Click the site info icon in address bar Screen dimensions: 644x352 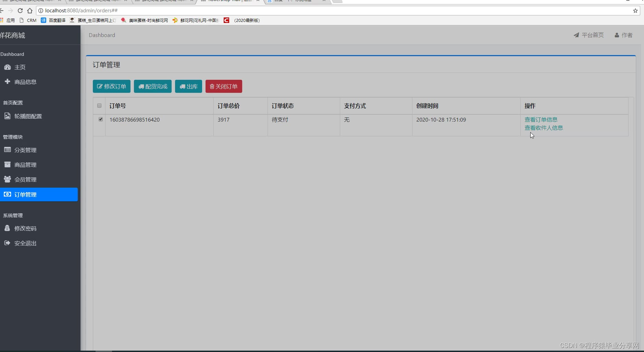tap(40, 11)
